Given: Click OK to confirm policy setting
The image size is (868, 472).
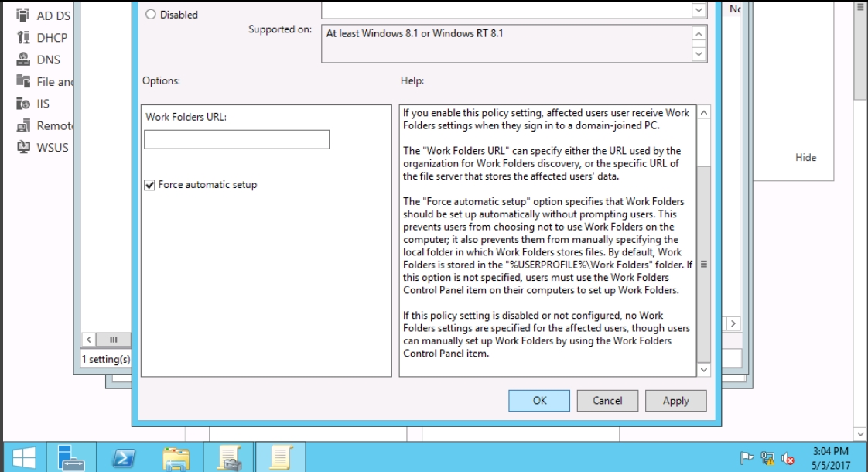Looking at the screenshot, I should pyautogui.click(x=539, y=401).
